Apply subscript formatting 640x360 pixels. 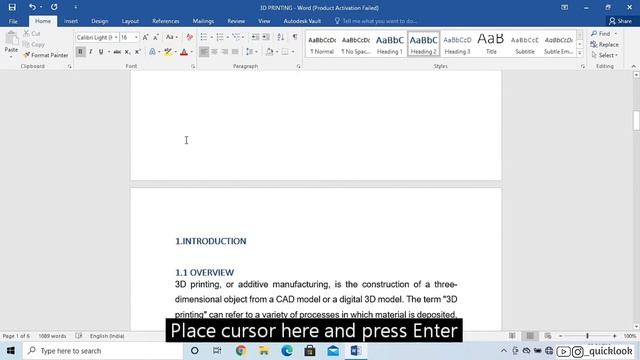click(127, 52)
